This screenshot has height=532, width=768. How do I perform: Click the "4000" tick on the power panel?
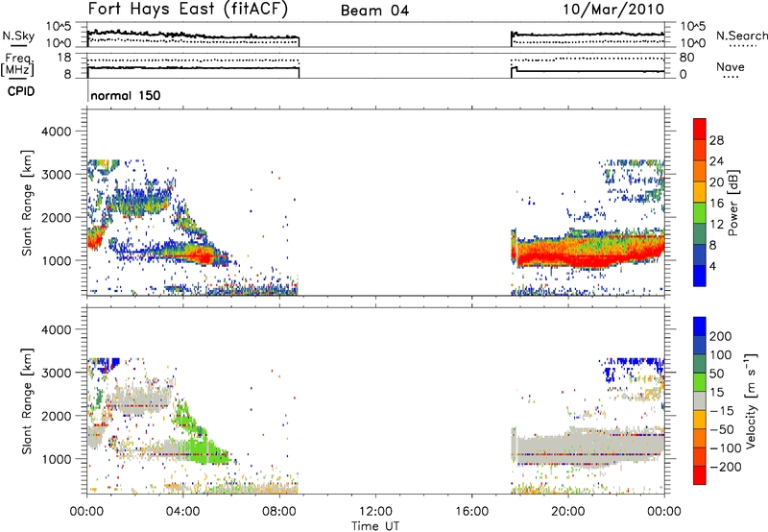tap(57, 132)
